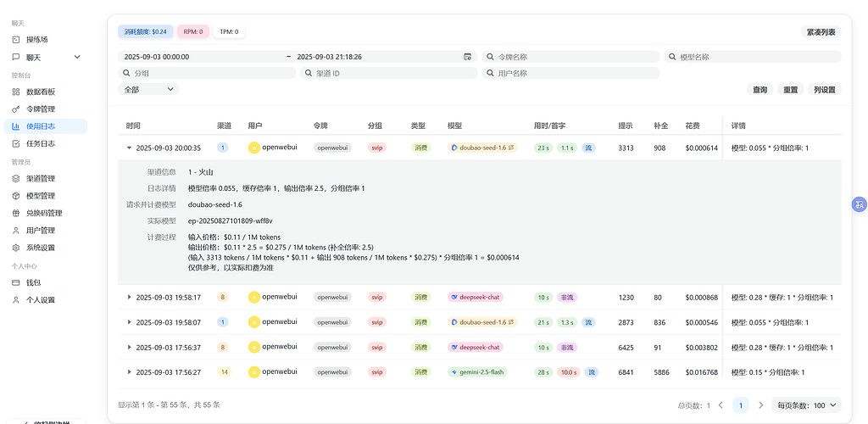
Task: Click the $0.016768 cost cell
Action: (x=701, y=372)
